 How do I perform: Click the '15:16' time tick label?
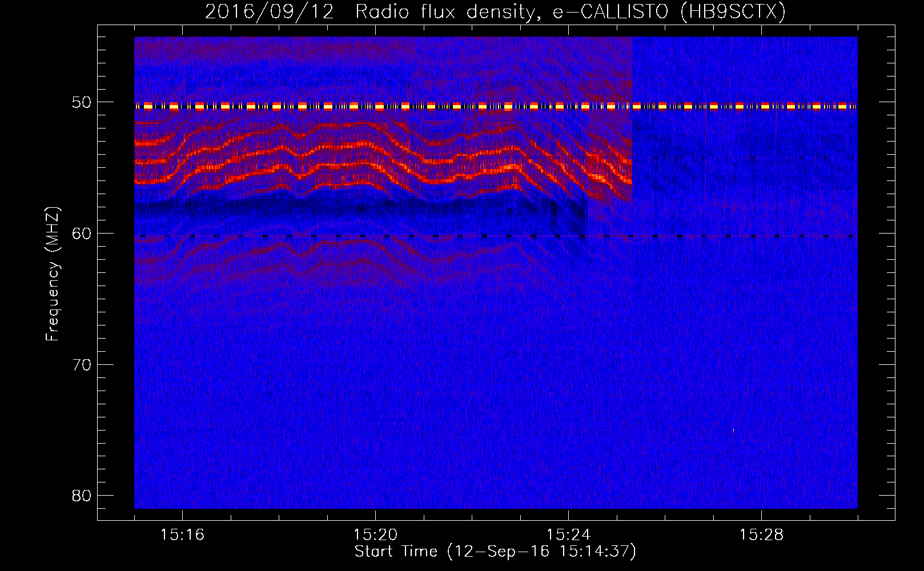point(182,535)
